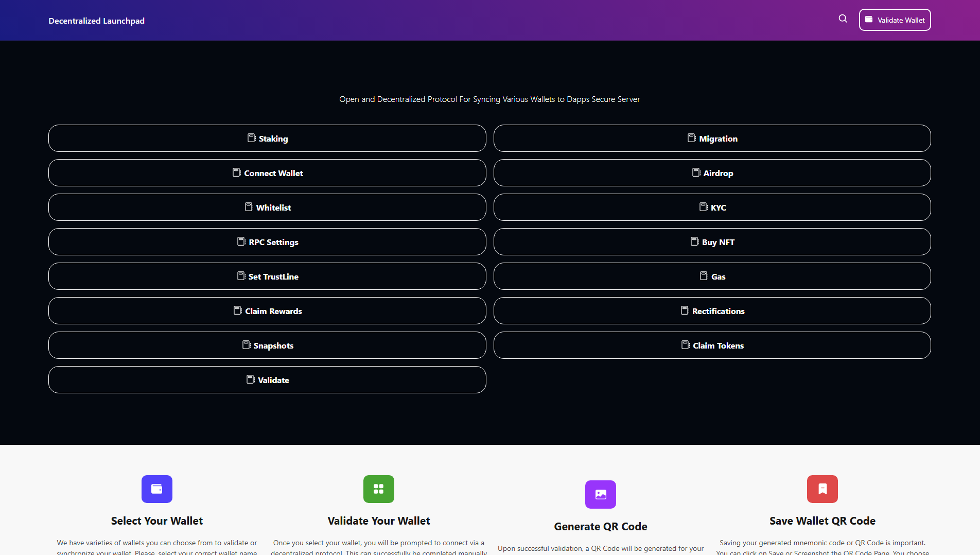The height and width of the screenshot is (555, 980).
Task: Select Claim Tokens option
Action: click(712, 345)
